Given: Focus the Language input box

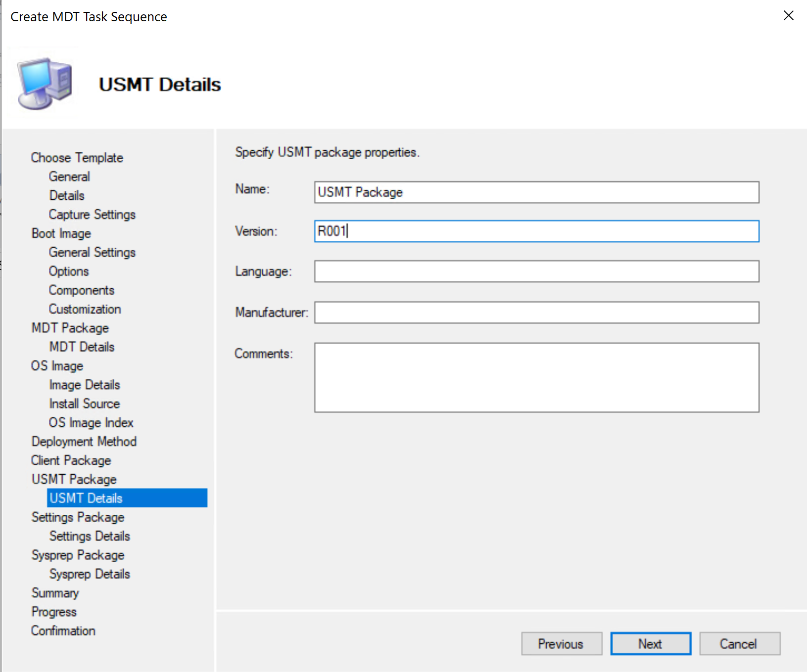Looking at the screenshot, I should point(536,271).
